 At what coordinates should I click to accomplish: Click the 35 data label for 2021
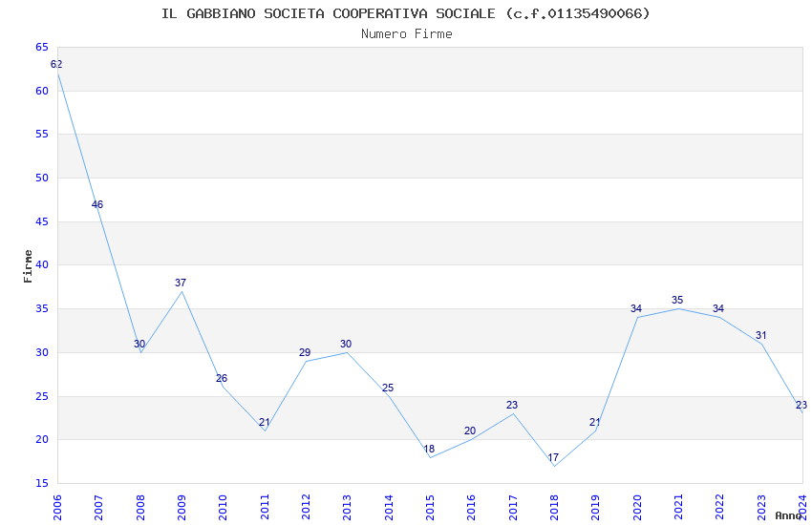tap(677, 300)
